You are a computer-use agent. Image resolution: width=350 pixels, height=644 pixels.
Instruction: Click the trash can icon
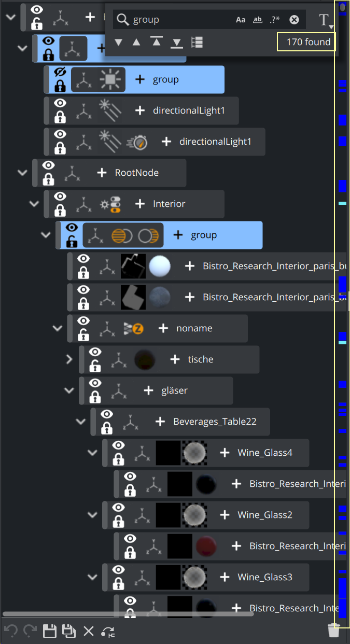(x=334, y=631)
